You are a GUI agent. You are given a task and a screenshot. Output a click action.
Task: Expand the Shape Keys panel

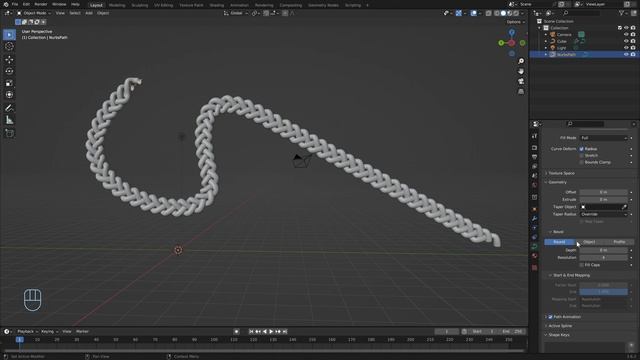tap(559, 335)
